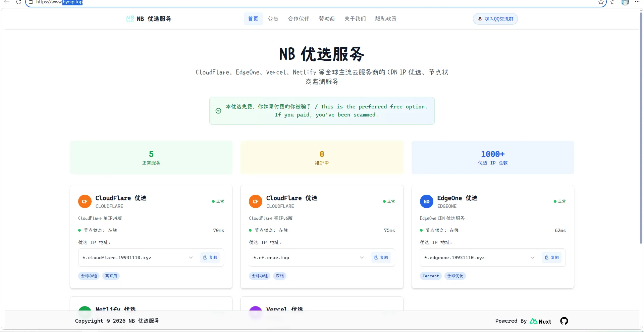Click the 全球加速 tag on IPv6 card
Screen dimensions: 644x332
(260, 276)
